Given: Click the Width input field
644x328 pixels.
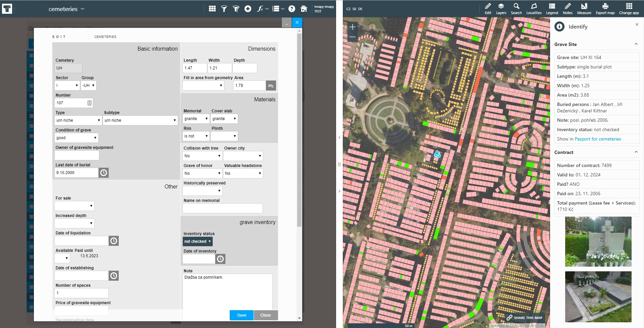Looking at the screenshot, I should coord(220,68).
